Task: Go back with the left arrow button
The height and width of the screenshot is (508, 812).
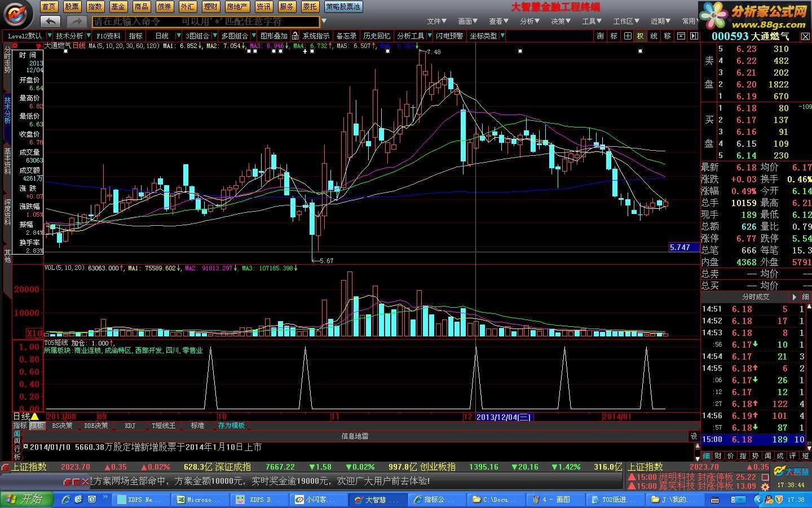Action: pyautogui.click(x=51, y=21)
